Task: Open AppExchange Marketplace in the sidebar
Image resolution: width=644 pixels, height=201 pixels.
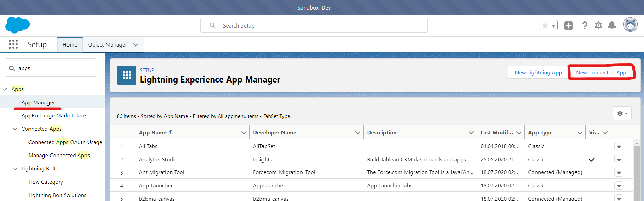Action: click(x=54, y=115)
